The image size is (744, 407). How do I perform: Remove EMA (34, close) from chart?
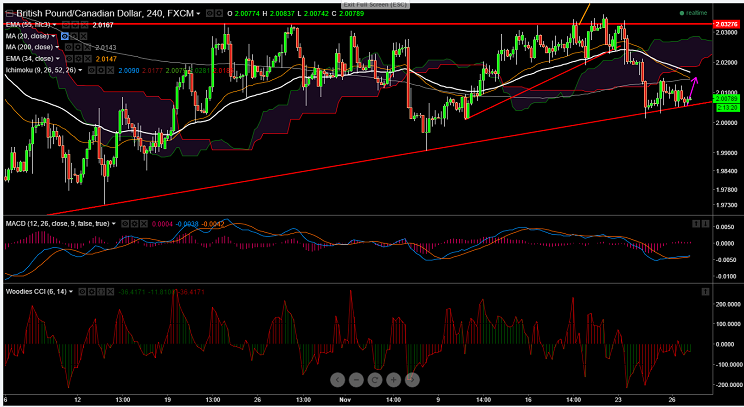click(88, 59)
